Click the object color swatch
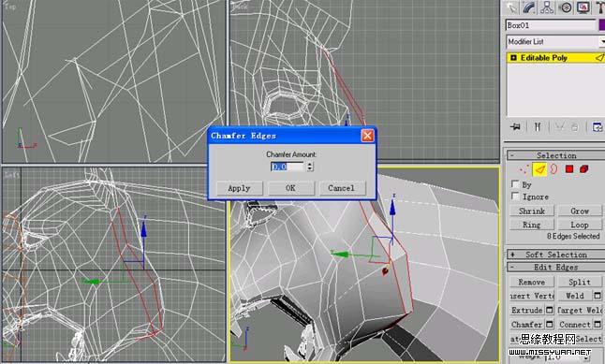 coord(602,25)
